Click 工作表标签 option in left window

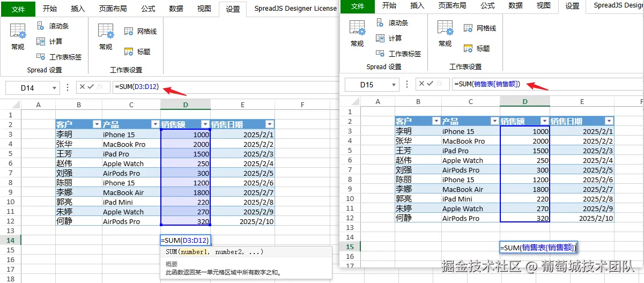[x=59, y=57]
